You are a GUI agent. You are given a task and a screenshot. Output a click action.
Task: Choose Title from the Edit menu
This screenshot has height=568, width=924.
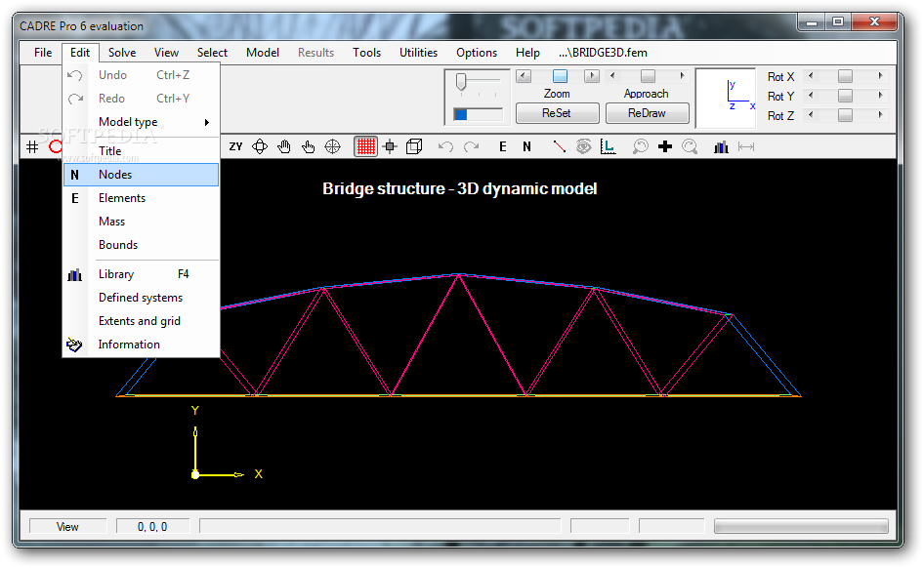click(141, 151)
